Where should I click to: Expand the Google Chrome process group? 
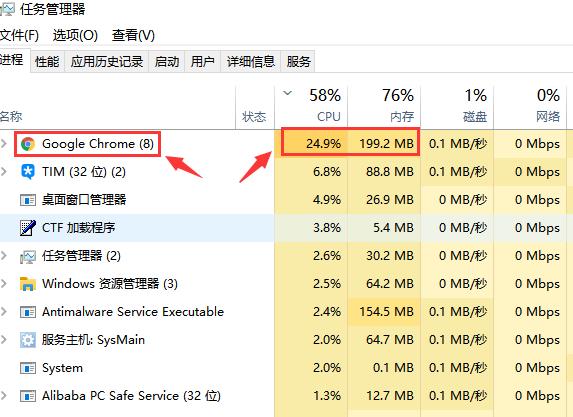[4, 144]
